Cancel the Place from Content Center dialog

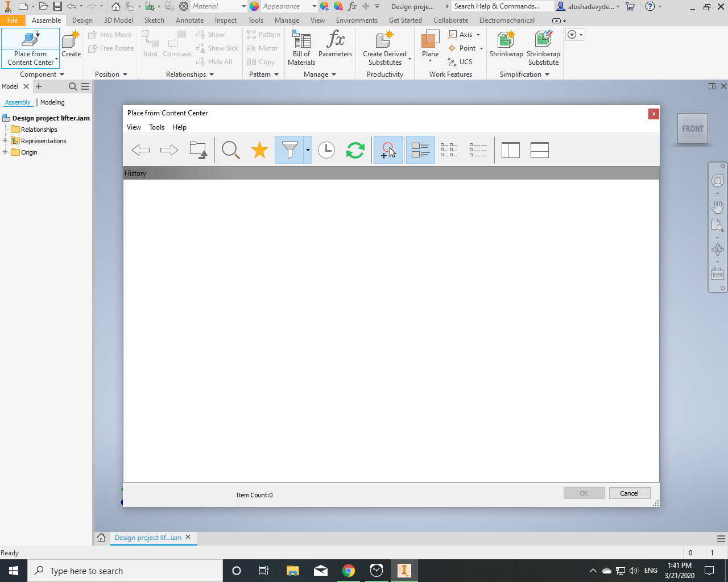pos(630,493)
